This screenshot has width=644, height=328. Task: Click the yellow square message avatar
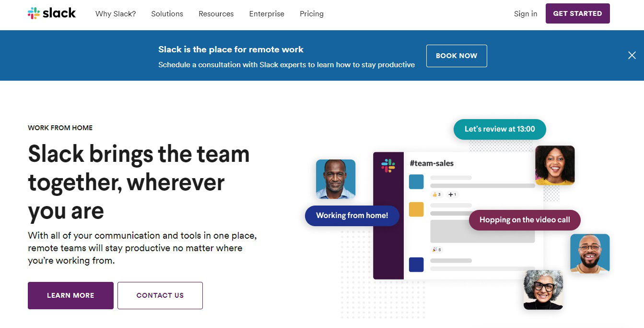point(416,209)
